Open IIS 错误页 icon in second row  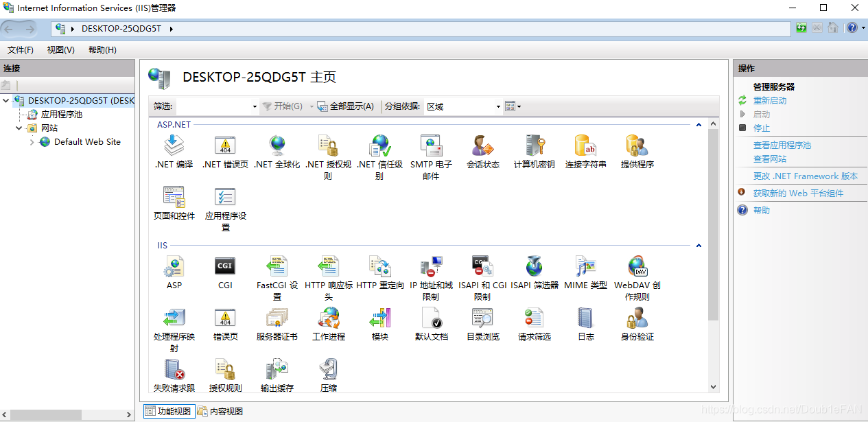(225, 318)
